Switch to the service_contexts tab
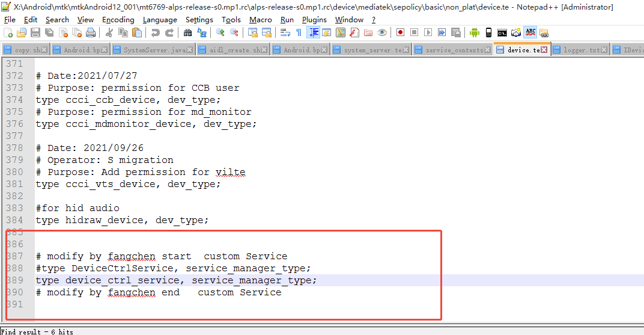The width and height of the screenshot is (644, 335). tap(452, 50)
